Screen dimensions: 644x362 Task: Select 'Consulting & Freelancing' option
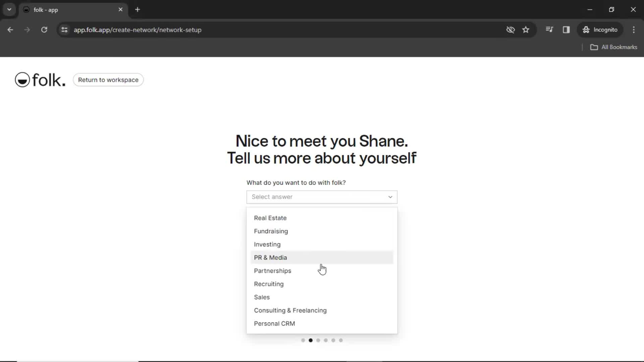[x=290, y=310]
